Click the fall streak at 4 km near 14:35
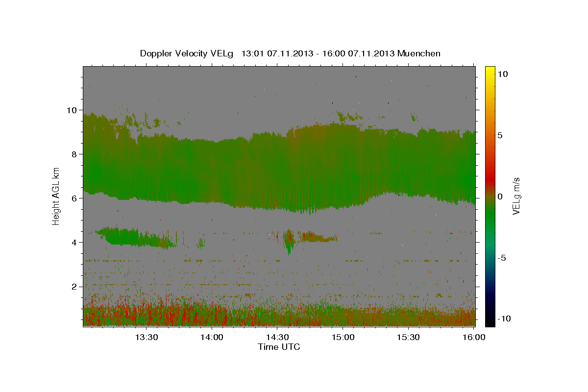The image size is (588, 392). coord(289,242)
